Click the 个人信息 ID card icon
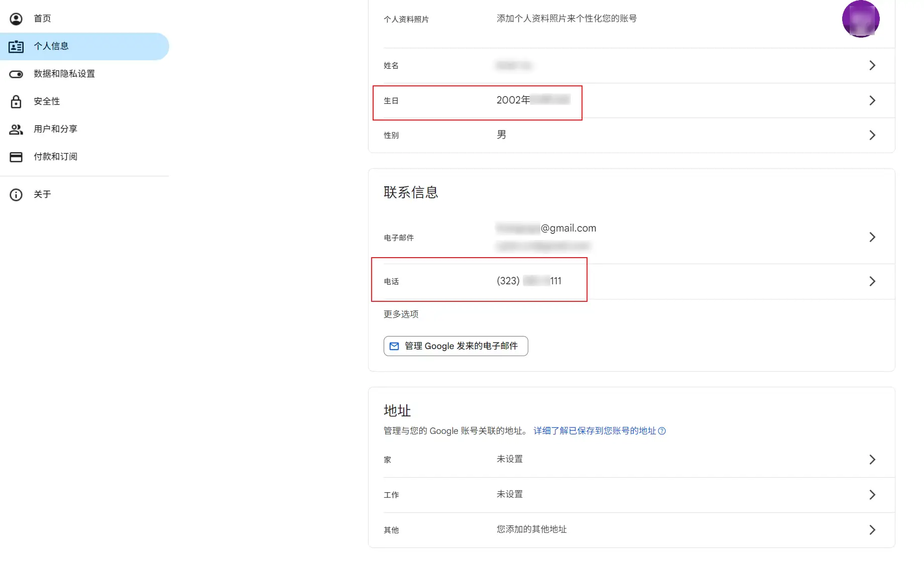924x563 pixels. tap(16, 47)
